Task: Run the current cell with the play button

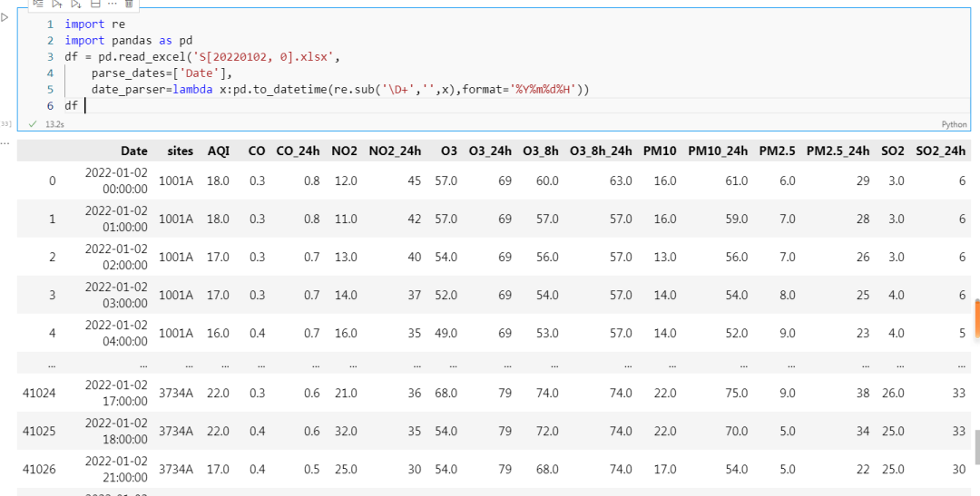Action: pyautogui.click(x=5, y=16)
